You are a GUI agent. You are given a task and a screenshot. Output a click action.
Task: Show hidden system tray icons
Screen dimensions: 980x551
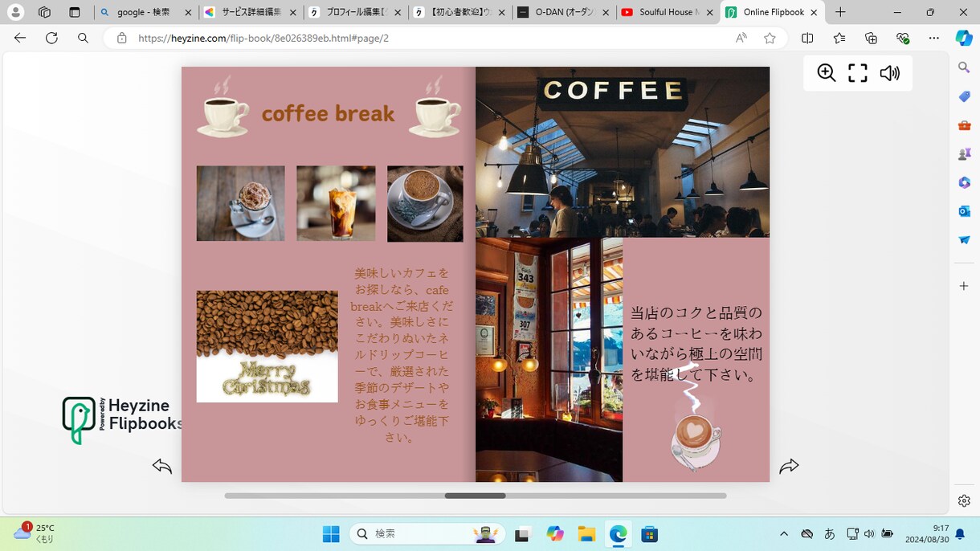[784, 534]
